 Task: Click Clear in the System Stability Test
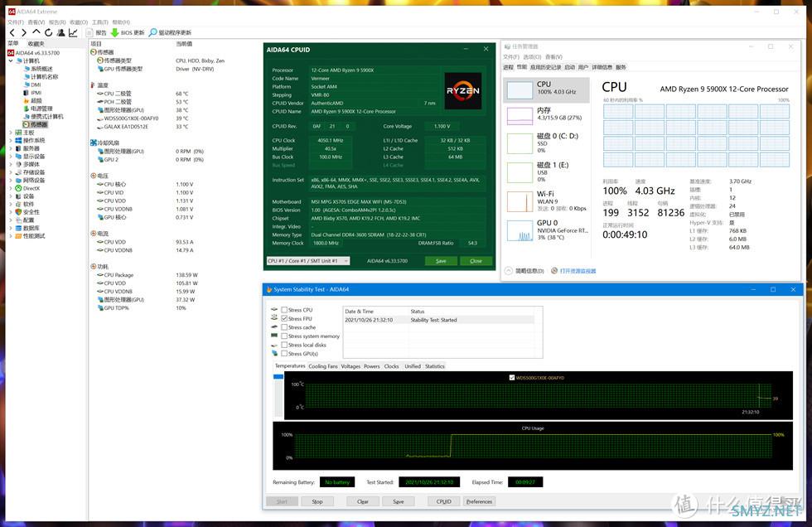pyautogui.click(x=363, y=501)
